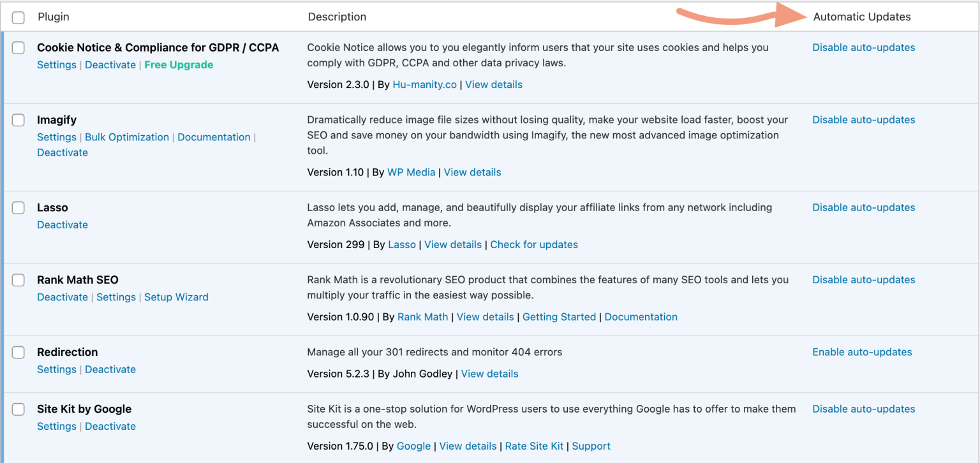
Task: Check the select-all plugins checkbox
Action: coord(19,17)
